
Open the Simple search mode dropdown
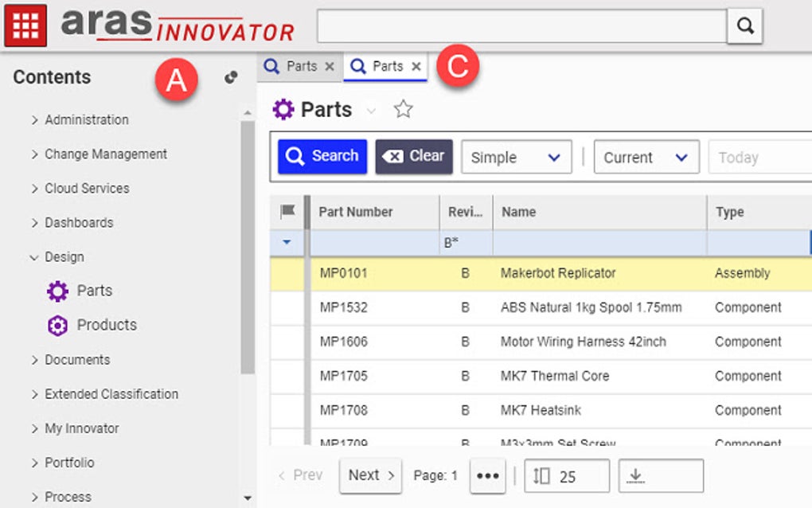pos(516,157)
